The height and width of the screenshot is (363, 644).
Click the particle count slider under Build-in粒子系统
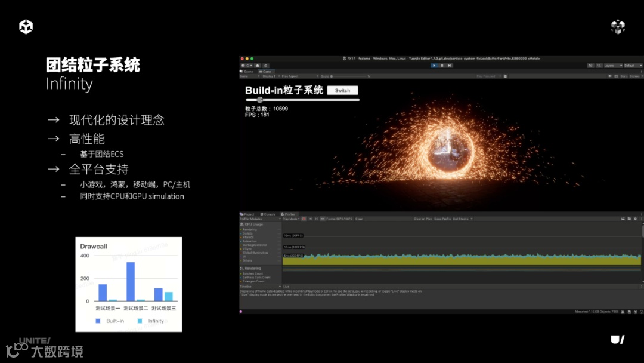click(x=302, y=100)
